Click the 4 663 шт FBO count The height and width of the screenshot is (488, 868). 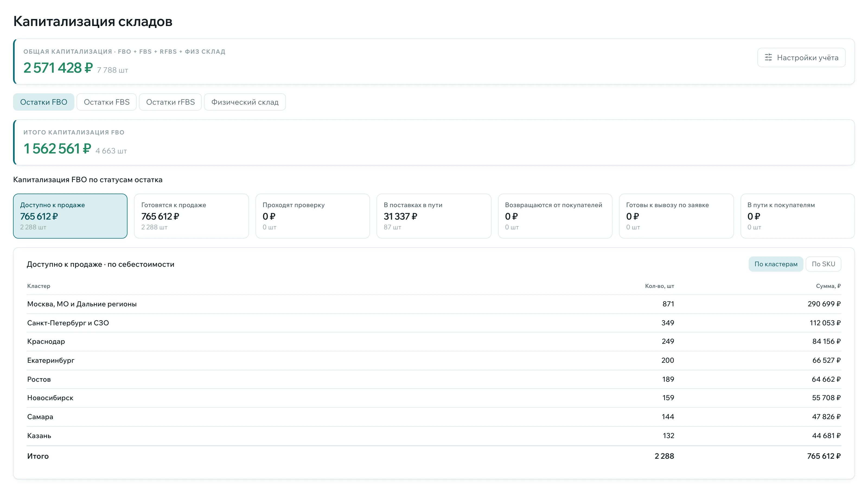pos(111,151)
